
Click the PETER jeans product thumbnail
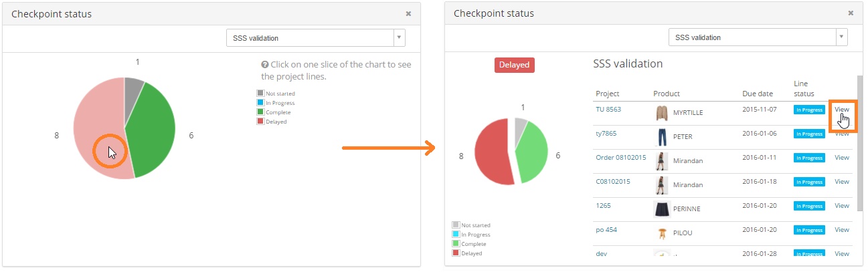(662, 137)
